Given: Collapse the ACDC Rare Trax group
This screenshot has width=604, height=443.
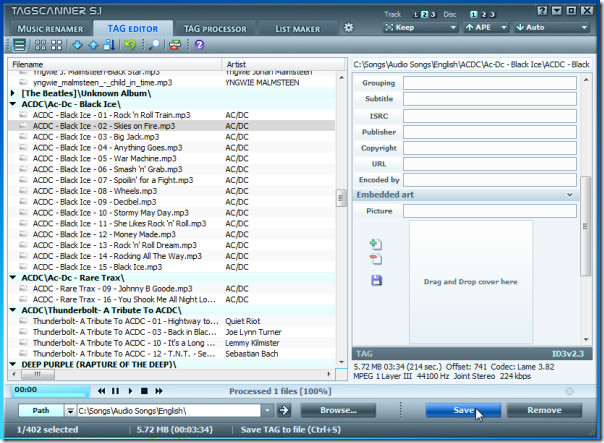Looking at the screenshot, I should pyautogui.click(x=13, y=278).
